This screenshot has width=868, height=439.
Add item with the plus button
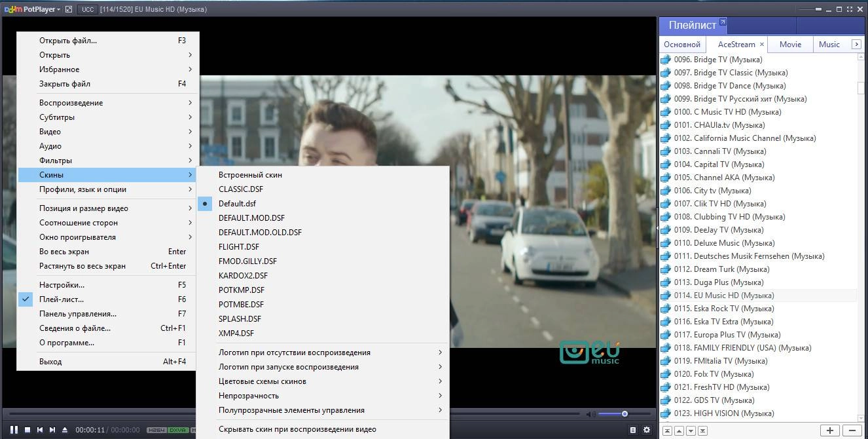(830, 430)
